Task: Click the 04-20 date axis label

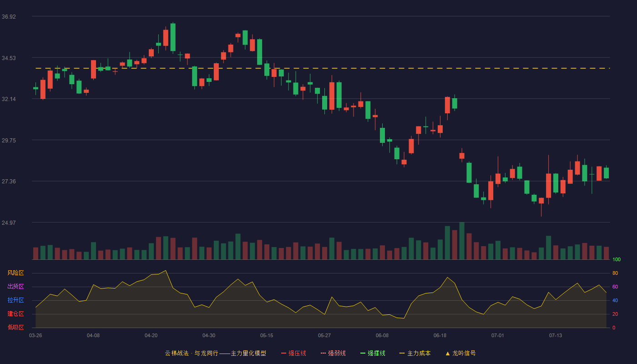Action: [x=151, y=335]
